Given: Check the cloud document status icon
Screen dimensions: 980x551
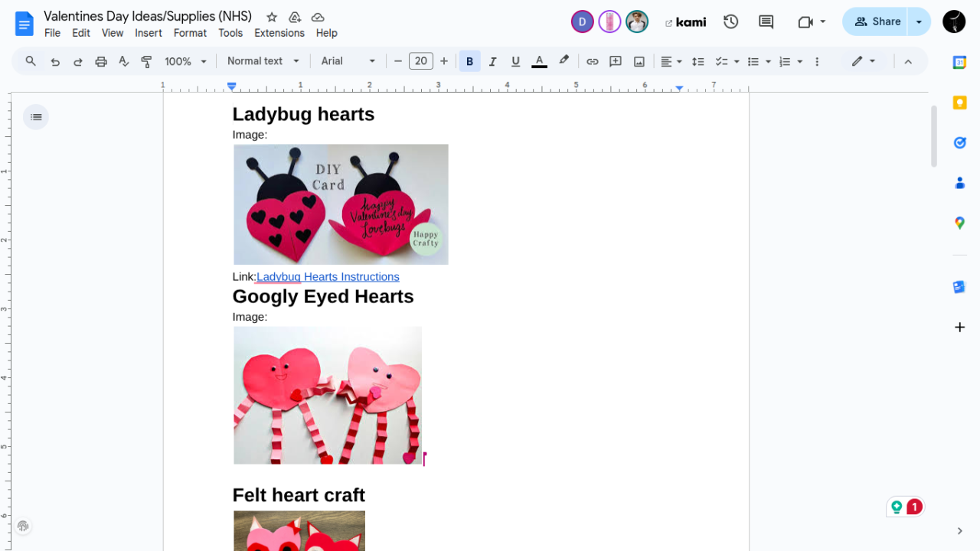Looking at the screenshot, I should [318, 17].
